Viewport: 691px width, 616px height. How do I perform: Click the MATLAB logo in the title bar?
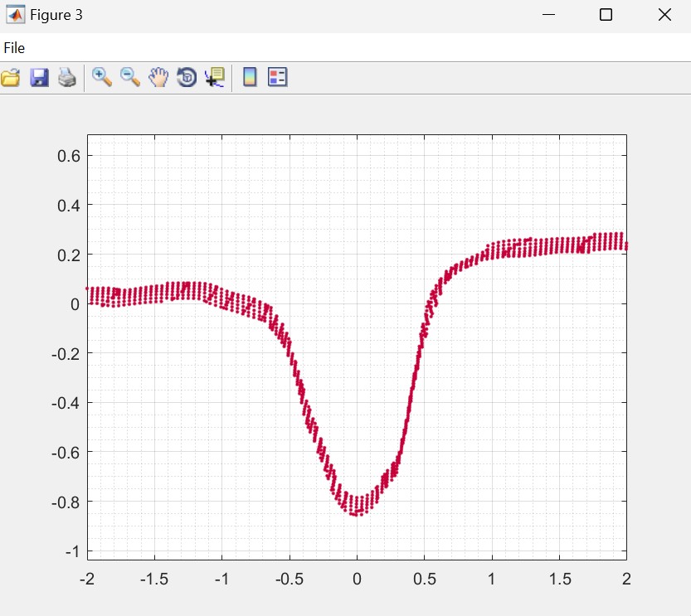pos(14,15)
